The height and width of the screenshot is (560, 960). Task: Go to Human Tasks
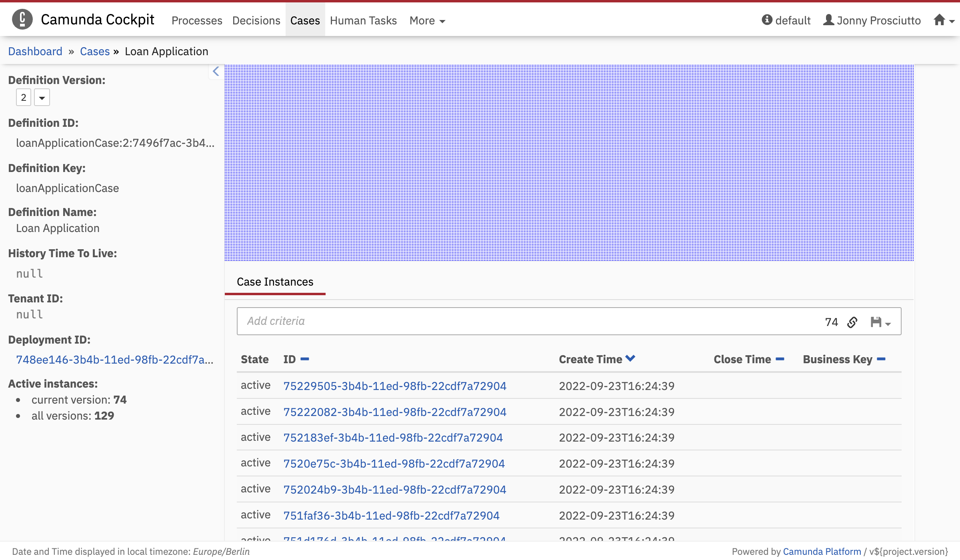point(363,20)
